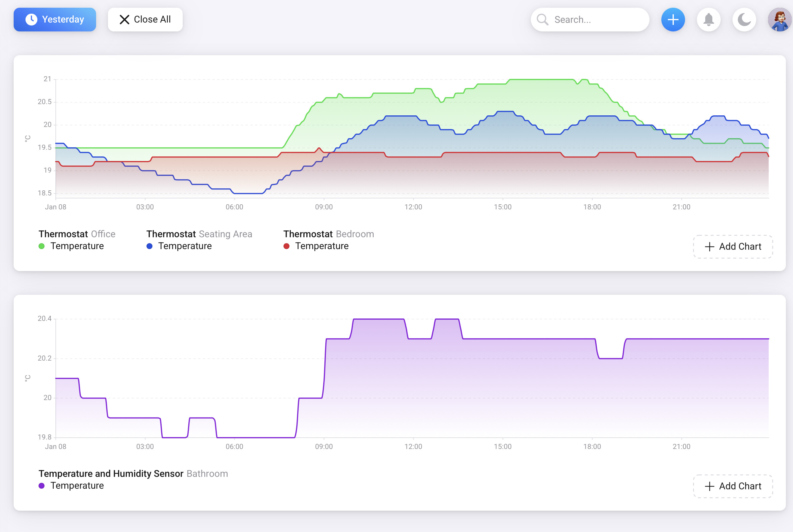Image resolution: width=793 pixels, height=532 pixels.
Task: Click X icon in Close All
Action: [125, 20]
